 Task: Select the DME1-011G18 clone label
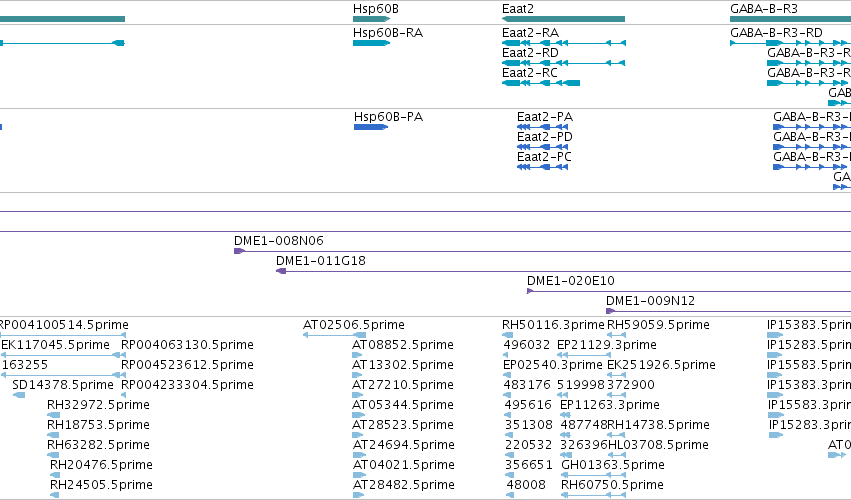point(321,261)
